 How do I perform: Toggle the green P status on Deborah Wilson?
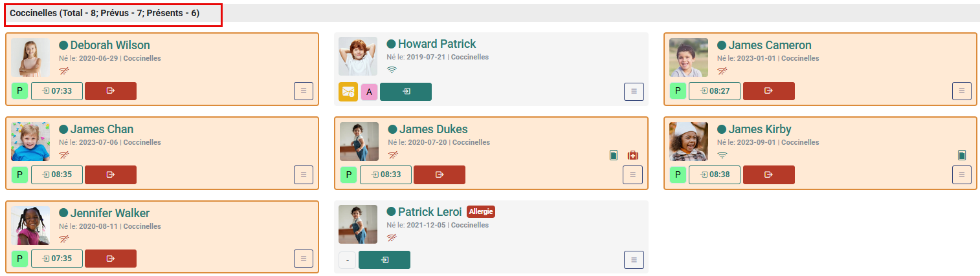coord(19,91)
